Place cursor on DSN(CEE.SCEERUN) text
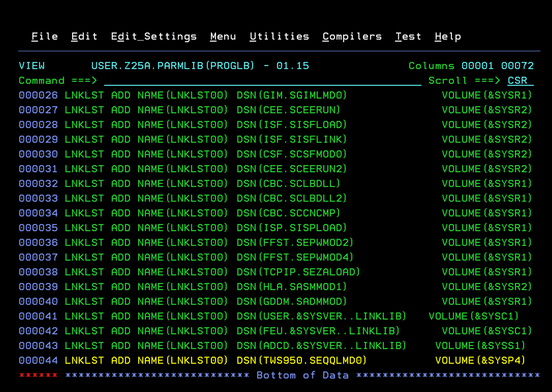Image resolution: width=552 pixels, height=392 pixels. 288,110
